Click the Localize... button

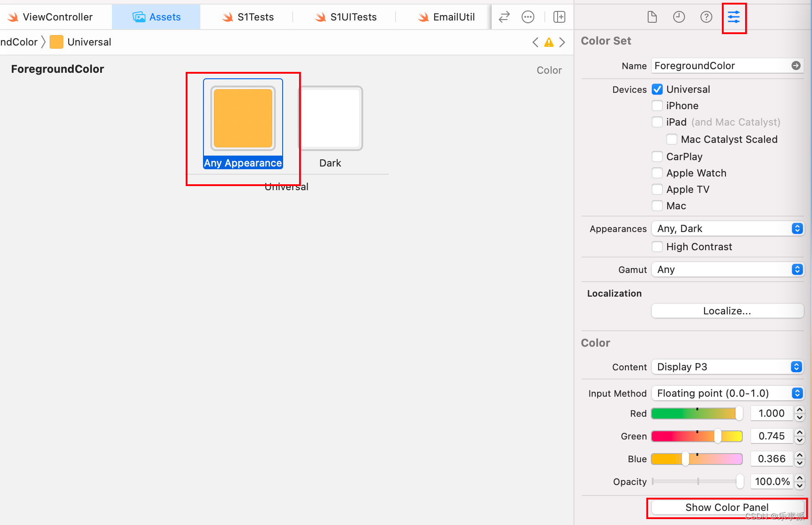tap(727, 311)
